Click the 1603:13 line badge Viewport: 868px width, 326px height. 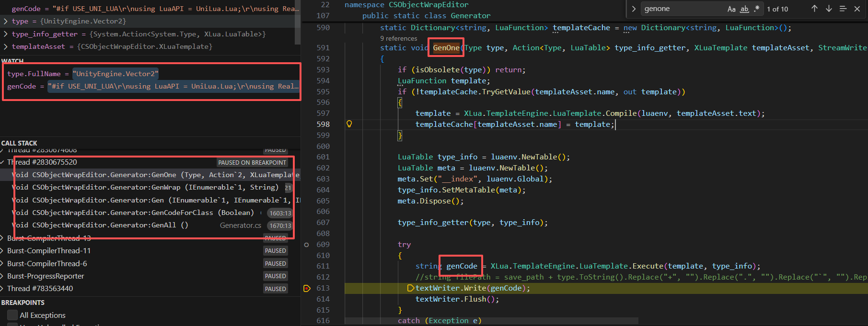point(280,213)
